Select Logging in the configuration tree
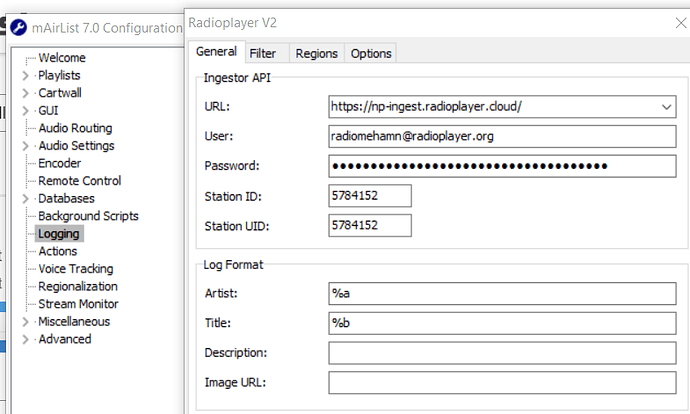The height and width of the screenshot is (414, 690). (59, 234)
